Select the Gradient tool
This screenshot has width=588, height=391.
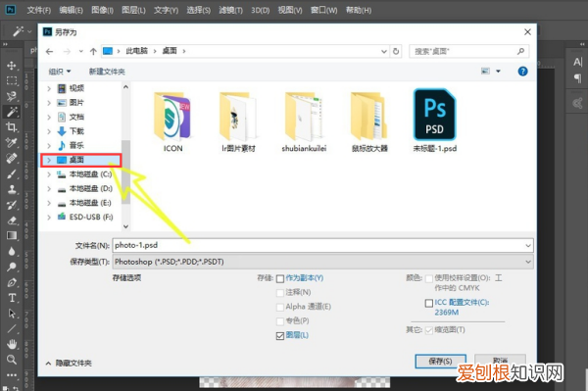coord(12,235)
